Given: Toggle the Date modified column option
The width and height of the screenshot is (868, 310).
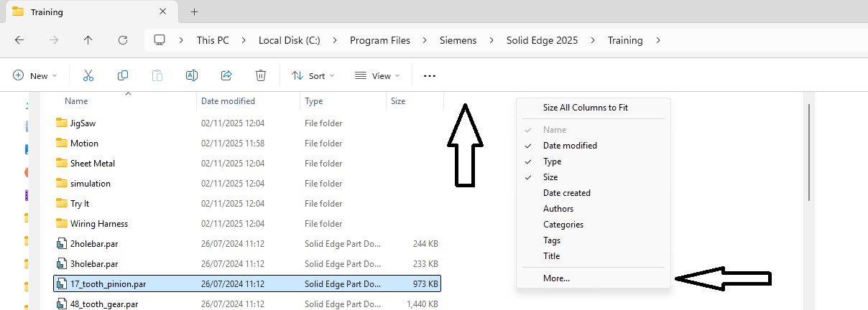Looking at the screenshot, I should coord(594,146).
